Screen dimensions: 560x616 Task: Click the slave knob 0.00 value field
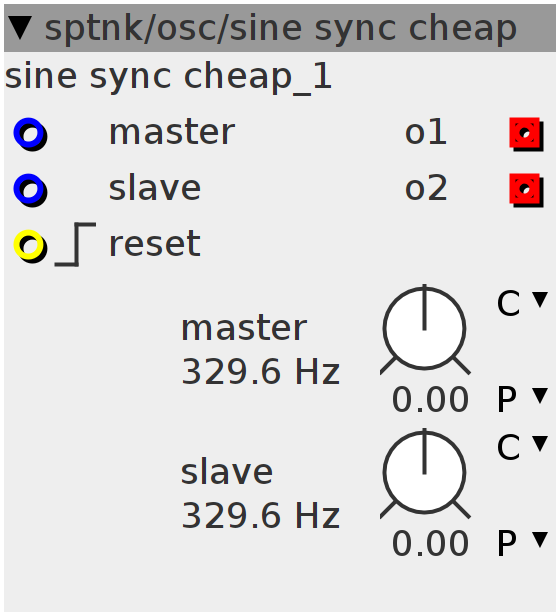(430, 544)
